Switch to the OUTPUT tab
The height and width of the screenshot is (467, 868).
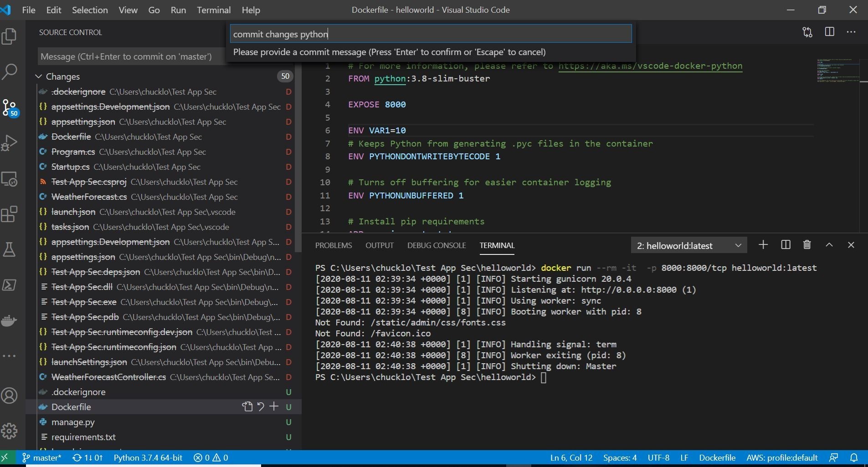pos(380,245)
